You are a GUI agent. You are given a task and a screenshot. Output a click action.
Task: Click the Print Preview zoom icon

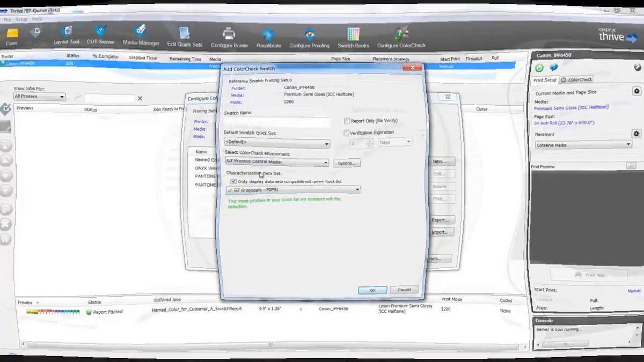(x=632, y=166)
